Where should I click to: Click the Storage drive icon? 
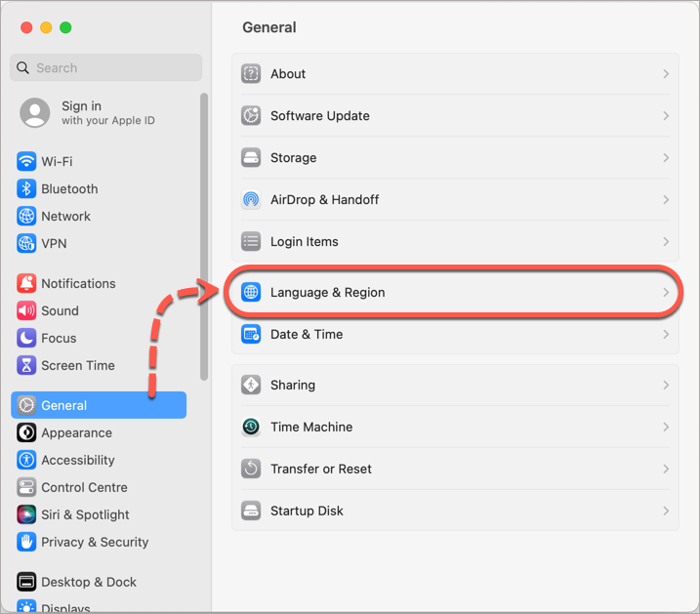[x=251, y=157]
